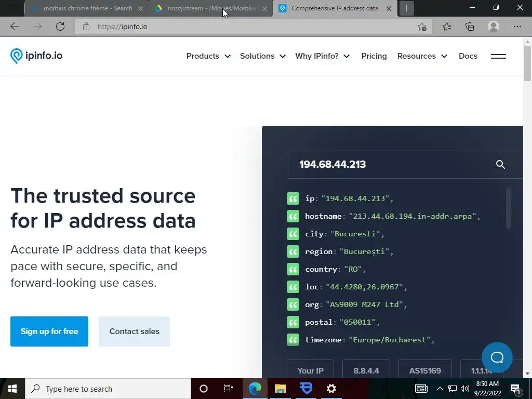Click the ipinfo.io logo
Screen dimensions: 532x399
(x=36, y=56)
